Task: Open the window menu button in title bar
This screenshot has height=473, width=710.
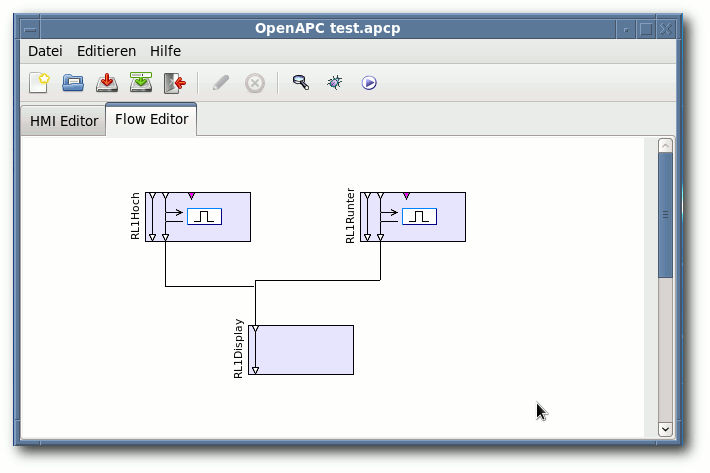Action: 30,29
